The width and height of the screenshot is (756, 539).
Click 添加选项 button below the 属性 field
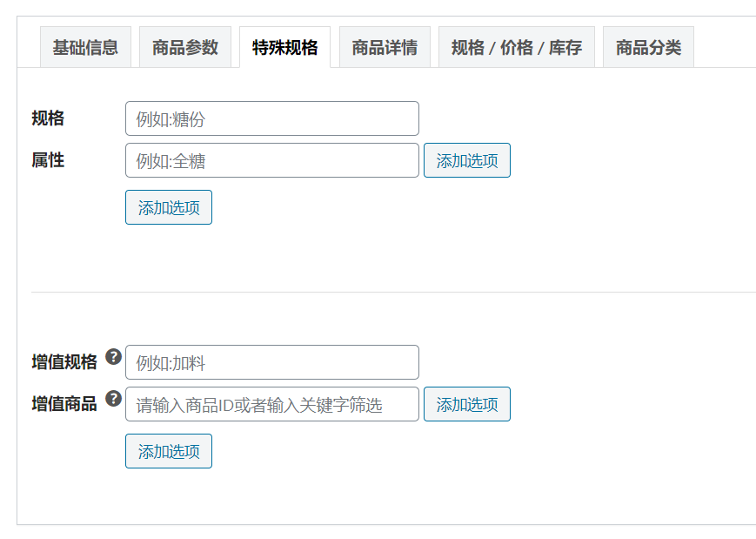tap(169, 207)
